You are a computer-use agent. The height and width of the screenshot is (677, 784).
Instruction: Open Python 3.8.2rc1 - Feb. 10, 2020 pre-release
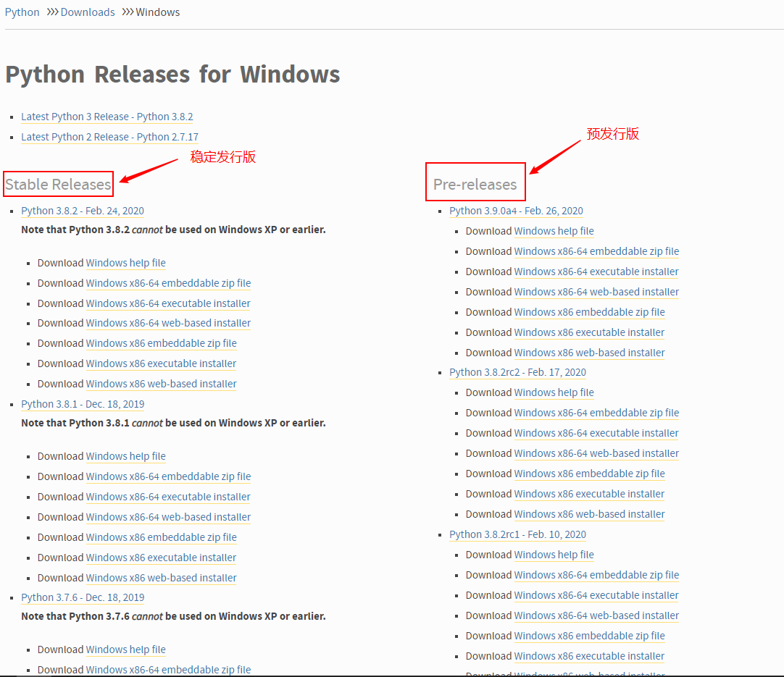click(517, 534)
